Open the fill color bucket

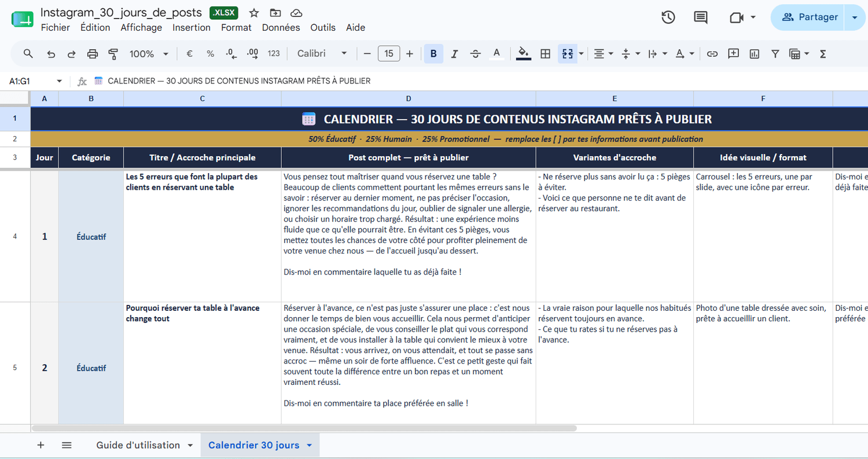(524, 53)
